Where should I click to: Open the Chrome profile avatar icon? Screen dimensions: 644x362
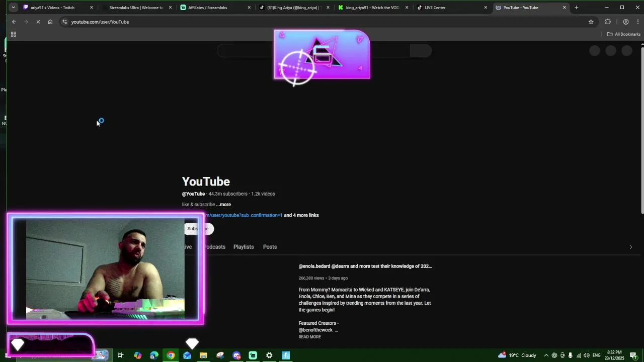[626, 22]
